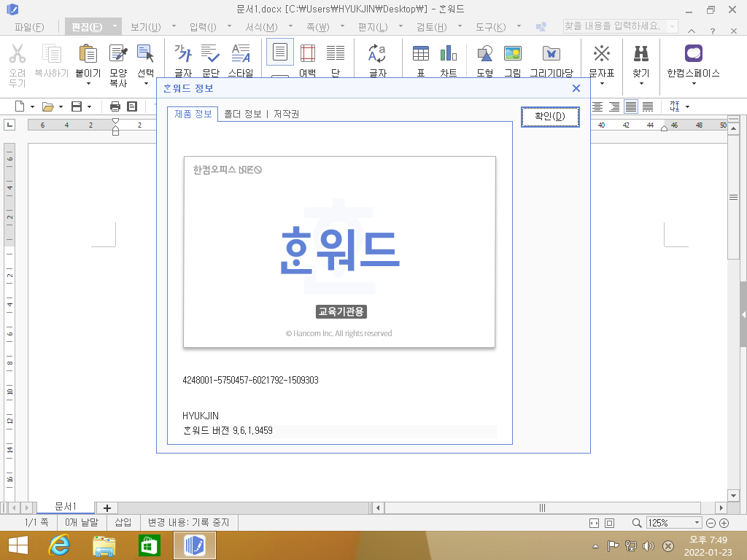Click zoom in plus button

[x=724, y=523]
